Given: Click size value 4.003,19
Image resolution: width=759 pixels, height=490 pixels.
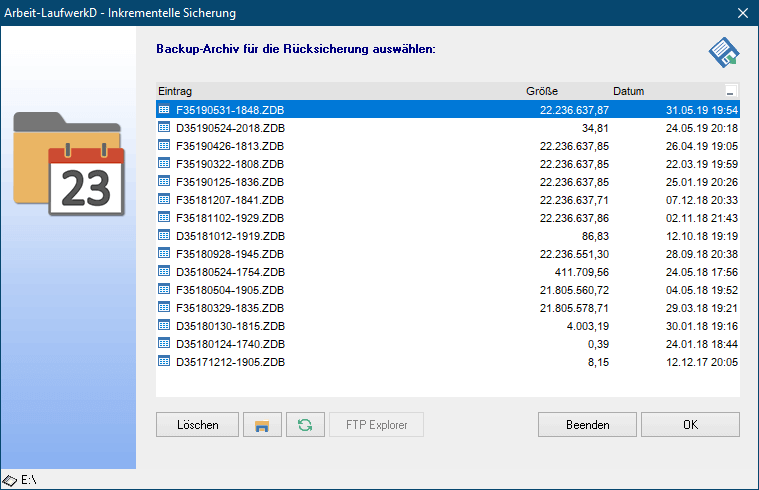Looking at the screenshot, I should pyautogui.click(x=588, y=326).
